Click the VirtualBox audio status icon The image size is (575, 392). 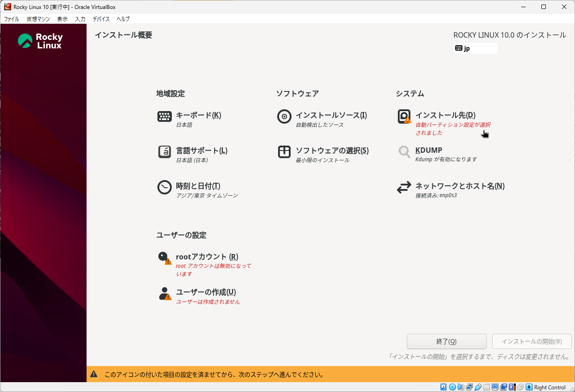pos(461,387)
